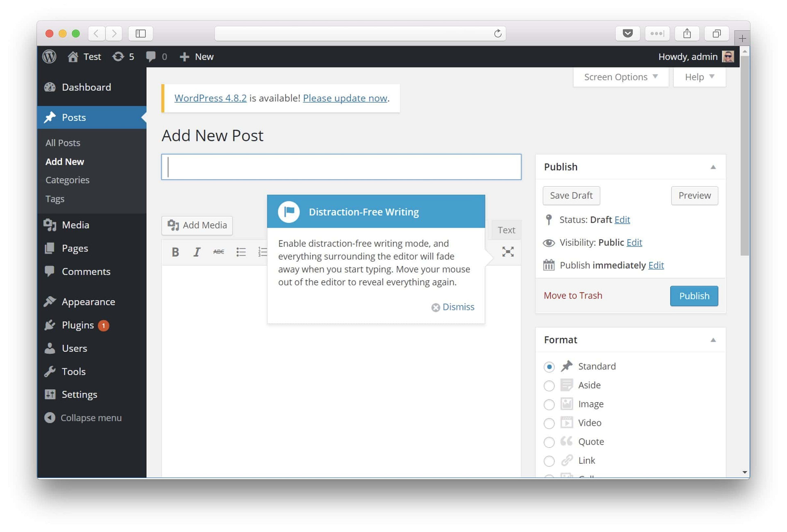Viewport: 787px width, 532px height.
Task: Select the Quote post format
Action: (549, 442)
